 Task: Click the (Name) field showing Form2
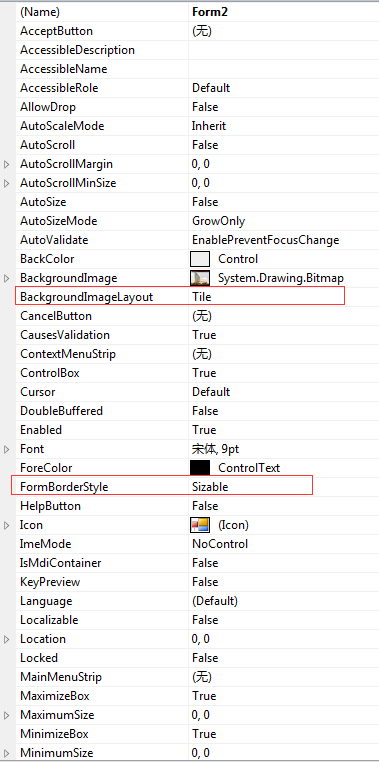click(284, 12)
